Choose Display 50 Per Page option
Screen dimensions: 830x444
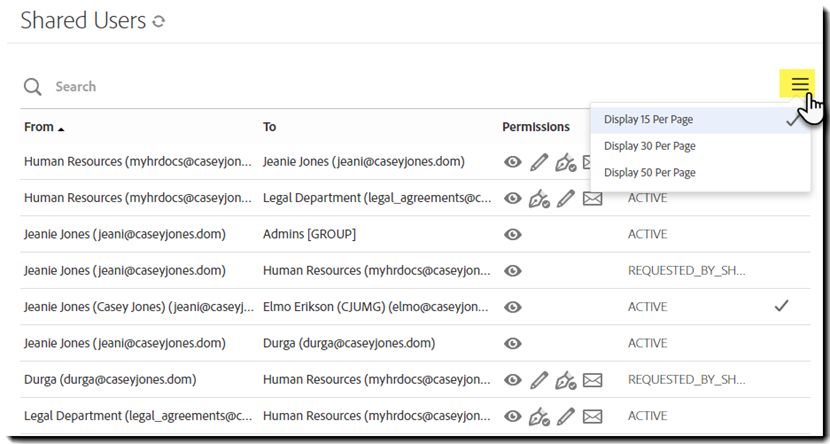(649, 173)
